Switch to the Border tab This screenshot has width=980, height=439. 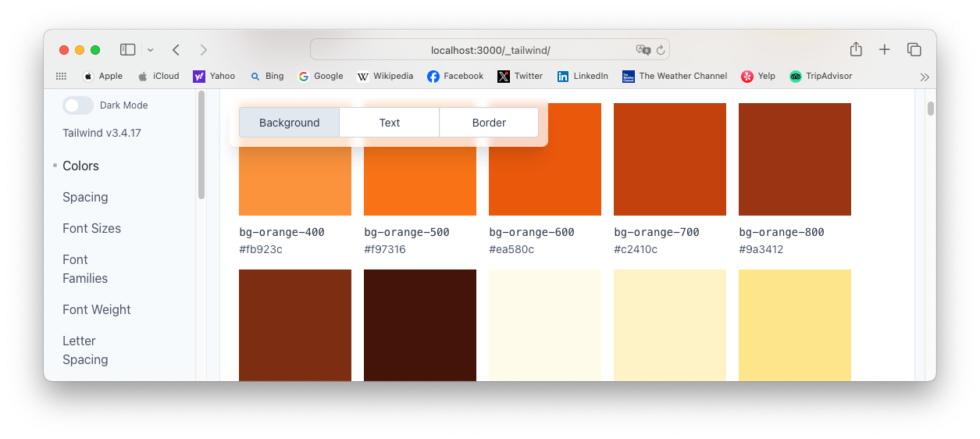coord(489,123)
